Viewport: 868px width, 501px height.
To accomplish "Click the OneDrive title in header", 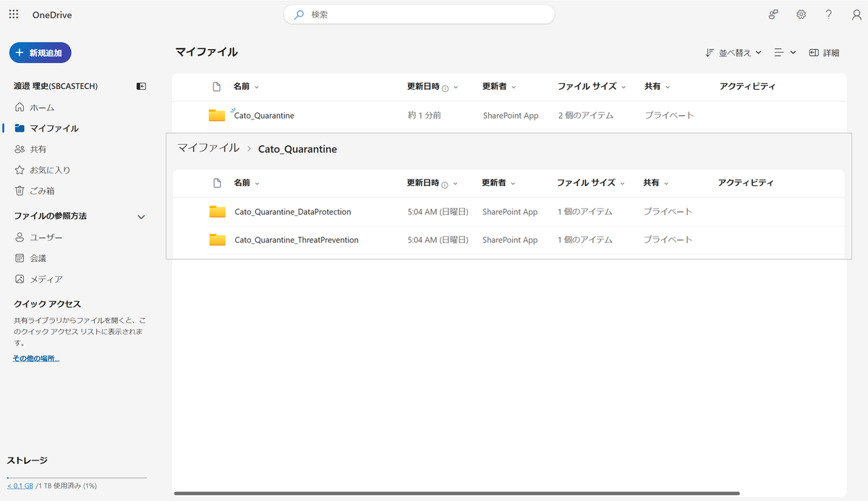I will (x=52, y=15).
